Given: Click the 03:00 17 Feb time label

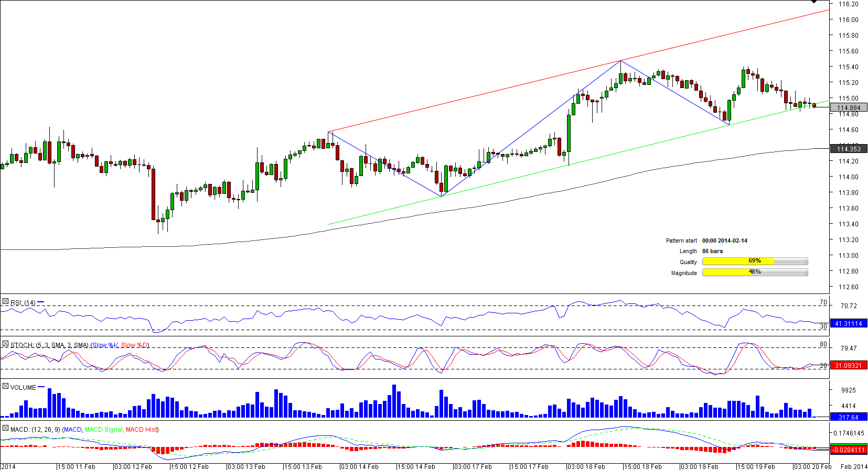Looking at the screenshot, I should click(x=473, y=467).
